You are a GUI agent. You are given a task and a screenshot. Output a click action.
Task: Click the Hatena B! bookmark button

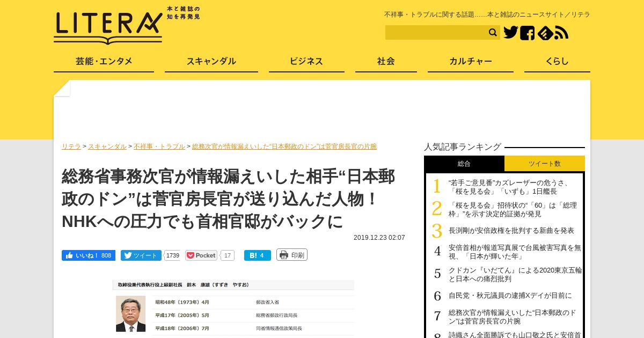(x=258, y=255)
